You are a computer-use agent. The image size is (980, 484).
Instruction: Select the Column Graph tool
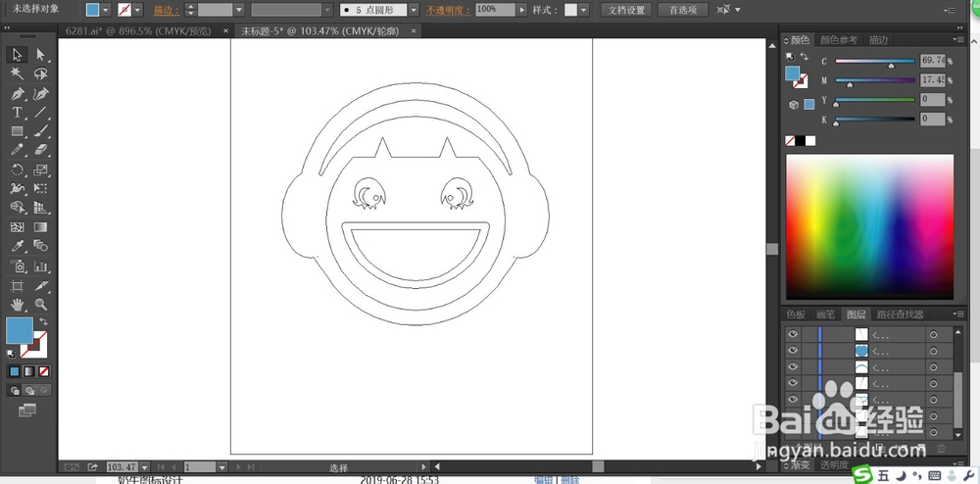coord(40,266)
